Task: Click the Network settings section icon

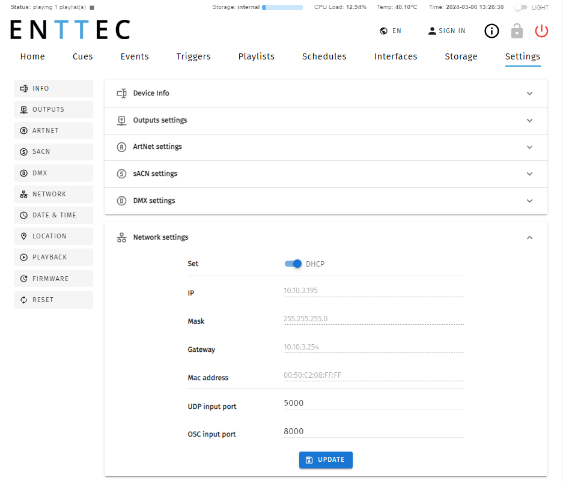Action: point(122,238)
